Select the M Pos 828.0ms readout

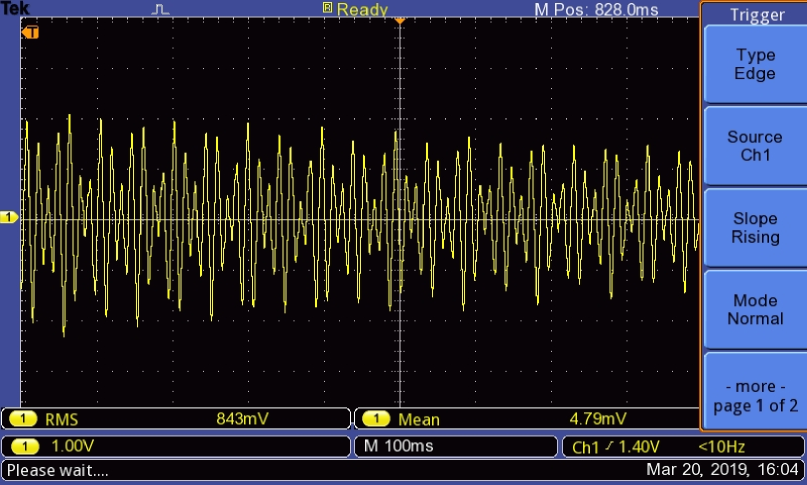coord(597,9)
